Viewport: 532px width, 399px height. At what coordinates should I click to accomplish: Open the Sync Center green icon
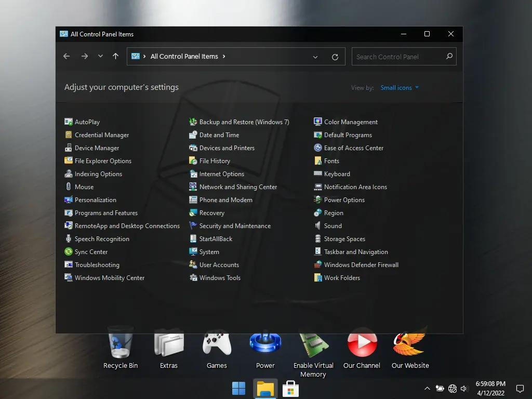click(69, 252)
